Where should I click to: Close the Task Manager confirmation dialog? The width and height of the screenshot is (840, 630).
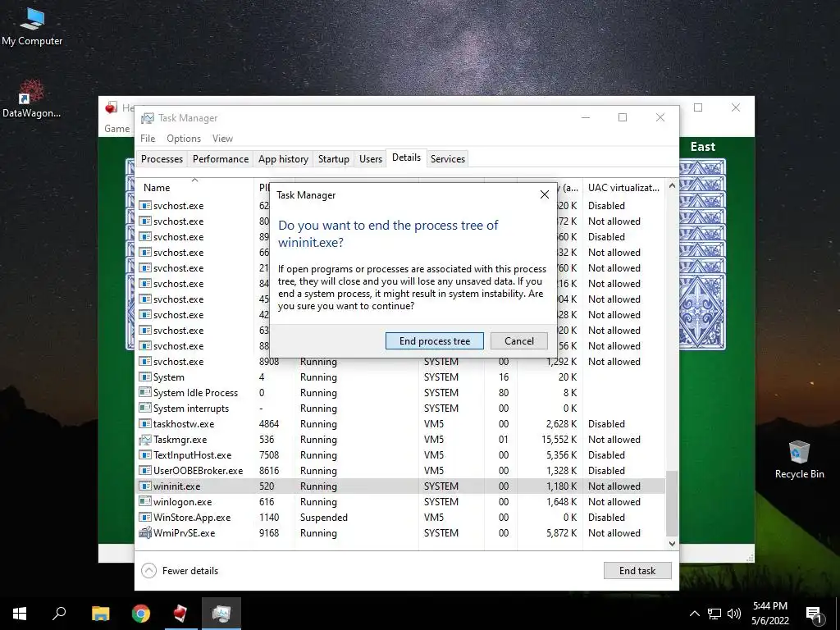[545, 194]
